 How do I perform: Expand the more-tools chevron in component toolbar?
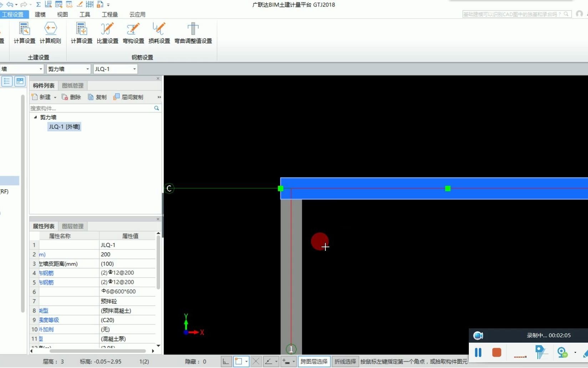tap(159, 97)
